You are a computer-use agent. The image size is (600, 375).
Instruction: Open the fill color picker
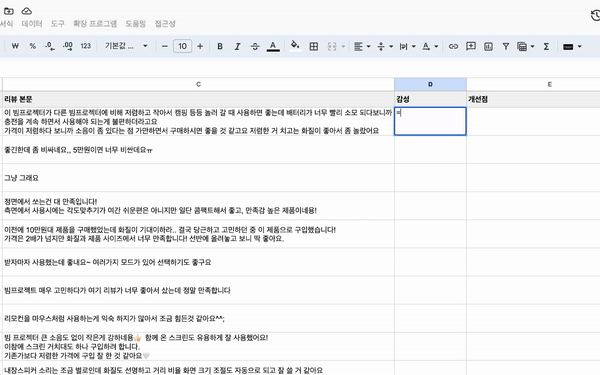click(295, 46)
